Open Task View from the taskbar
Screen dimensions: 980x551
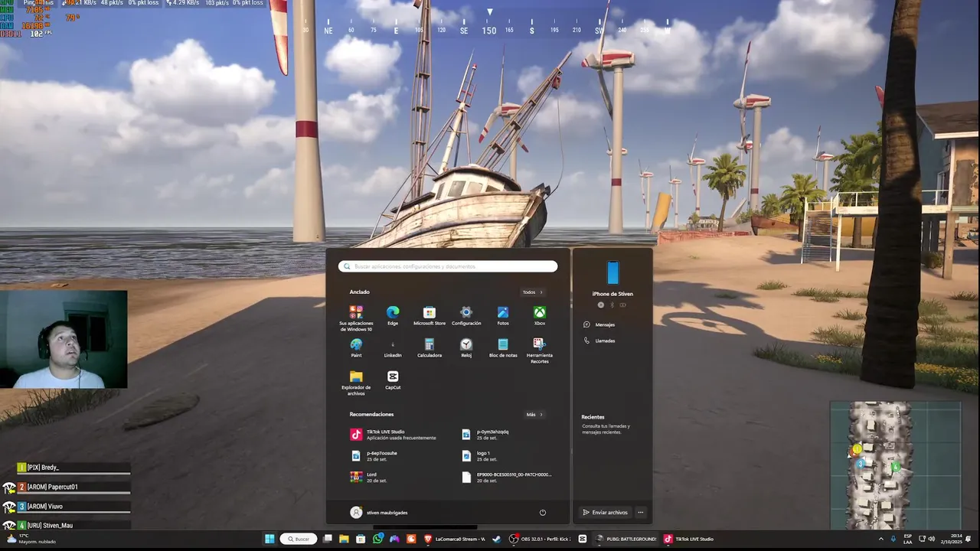[x=328, y=539]
